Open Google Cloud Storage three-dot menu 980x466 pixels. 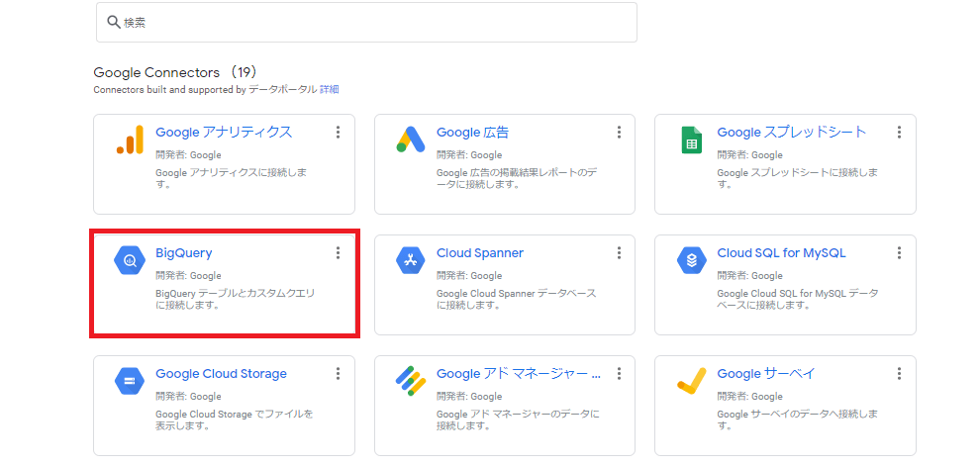coord(339,373)
